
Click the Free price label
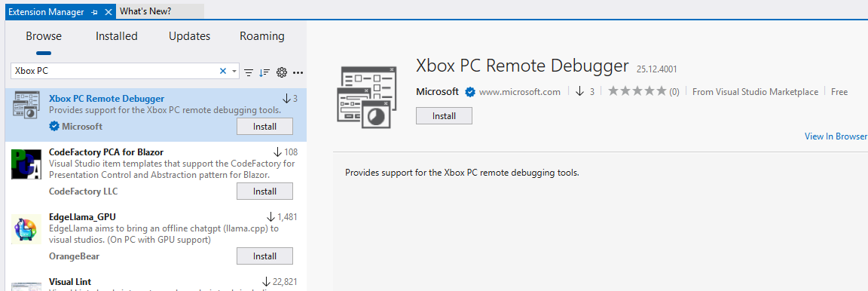839,92
